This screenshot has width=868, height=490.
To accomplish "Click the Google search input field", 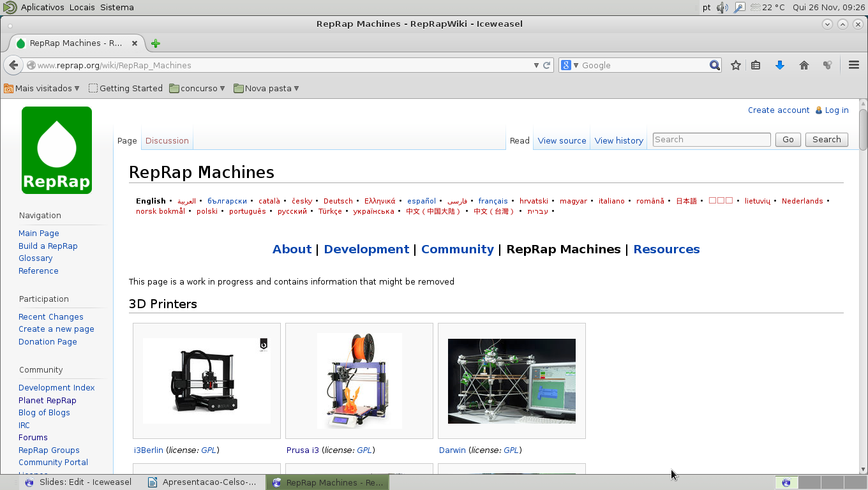I will [645, 65].
